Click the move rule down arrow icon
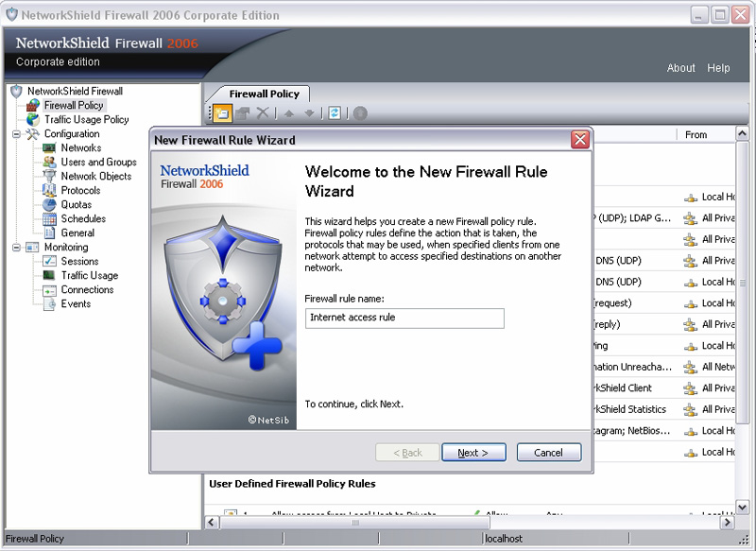 [309, 113]
